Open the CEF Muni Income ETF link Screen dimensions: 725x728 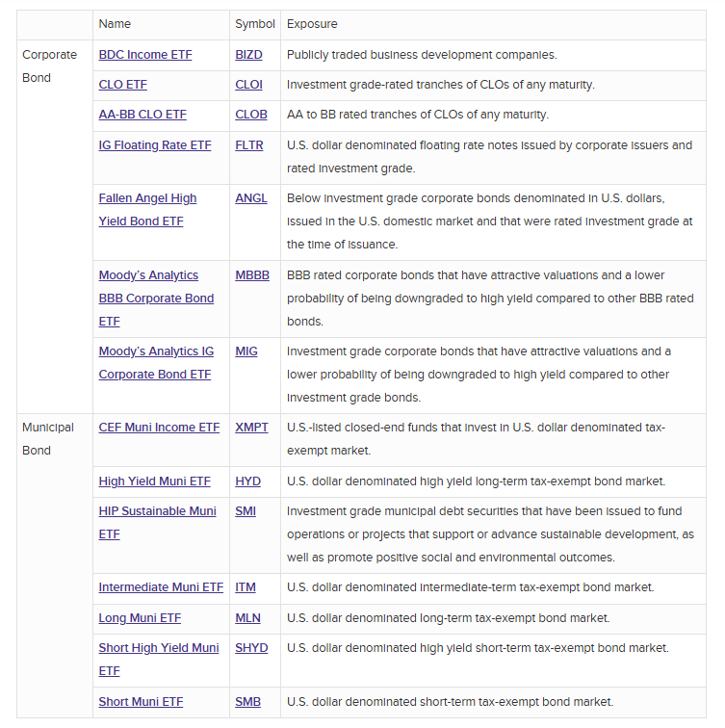click(159, 428)
